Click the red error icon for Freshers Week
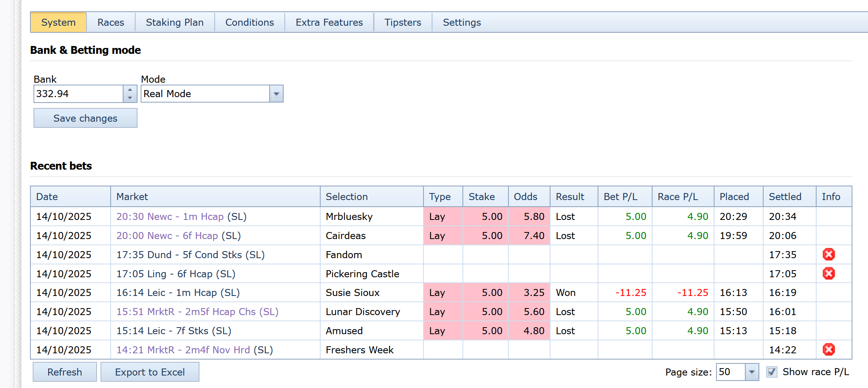Viewport: 868px width, 388px height. (x=829, y=350)
